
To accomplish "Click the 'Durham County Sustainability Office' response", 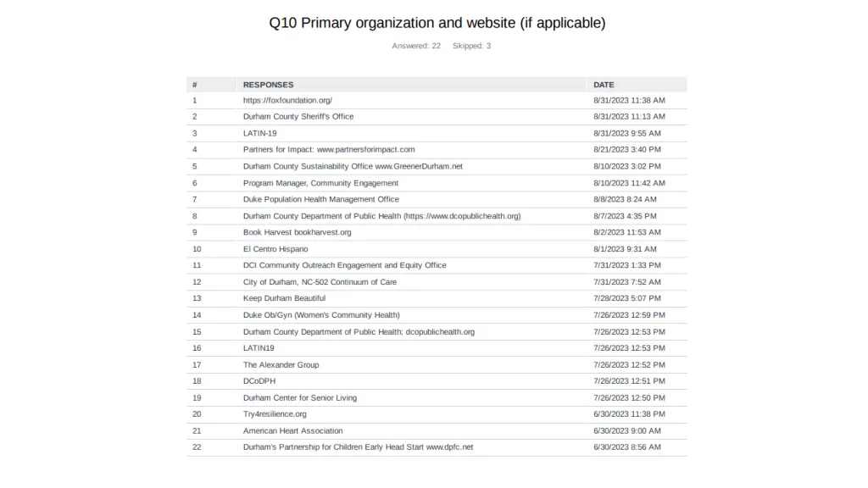I will [353, 166].
